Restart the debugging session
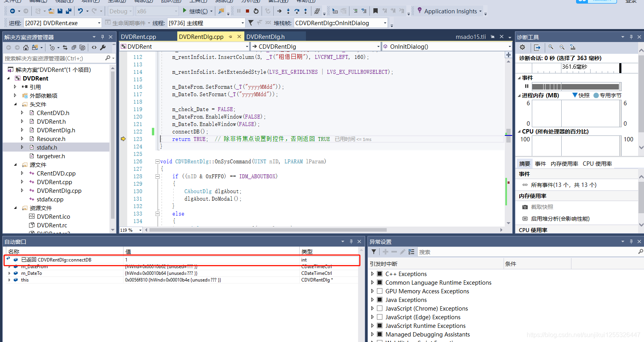Screen dimensions: 644x342 (x=256, y=11)
